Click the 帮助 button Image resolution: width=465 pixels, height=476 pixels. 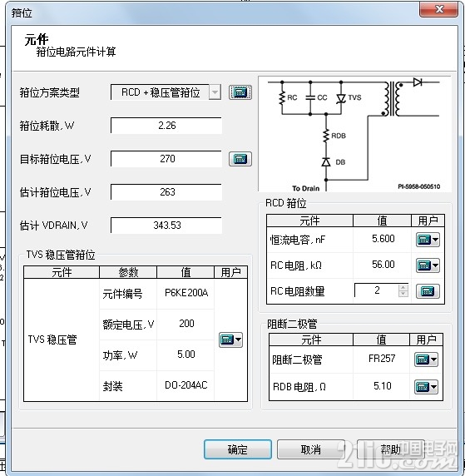(391, 449)
